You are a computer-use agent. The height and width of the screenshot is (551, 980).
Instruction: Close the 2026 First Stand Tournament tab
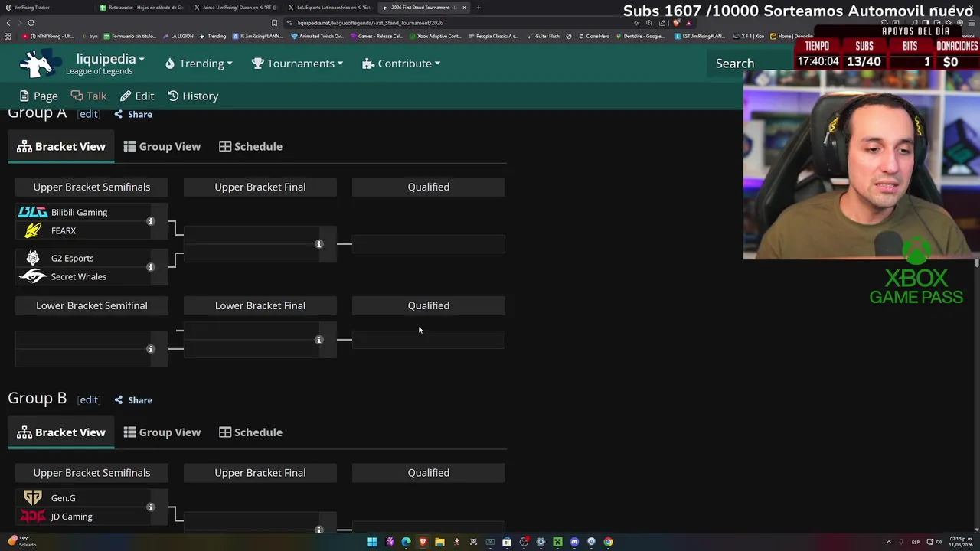[x=464, y=8]
